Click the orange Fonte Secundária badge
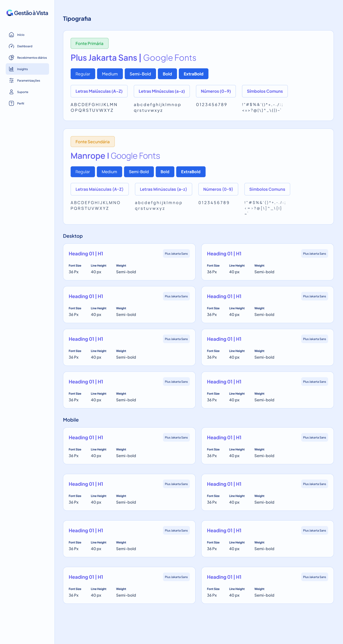The image size is (343, 644). (93, 142)
